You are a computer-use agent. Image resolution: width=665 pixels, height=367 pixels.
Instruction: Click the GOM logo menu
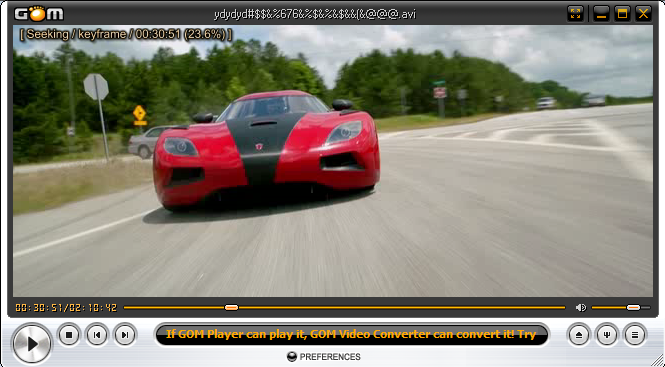click(39, 13)
